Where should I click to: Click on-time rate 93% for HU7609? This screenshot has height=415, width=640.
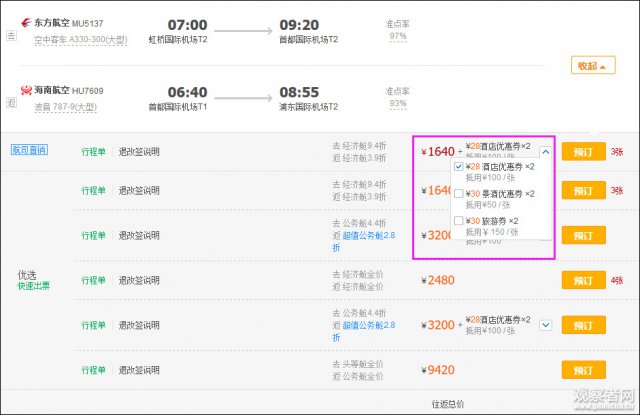(398, 104)
